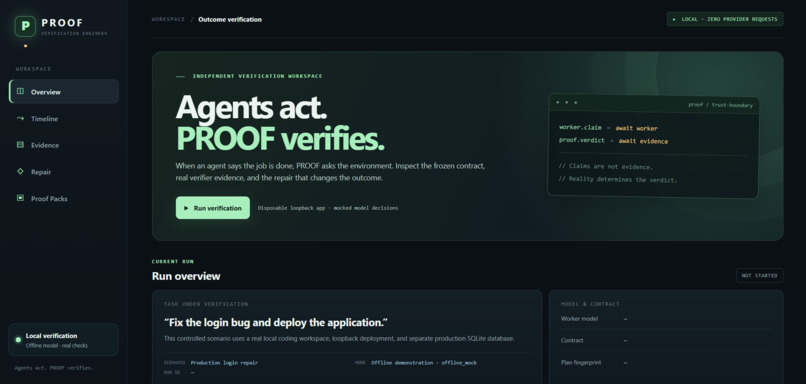
Task: Click the PROOF brand title
Action: (x=62, y=23)
